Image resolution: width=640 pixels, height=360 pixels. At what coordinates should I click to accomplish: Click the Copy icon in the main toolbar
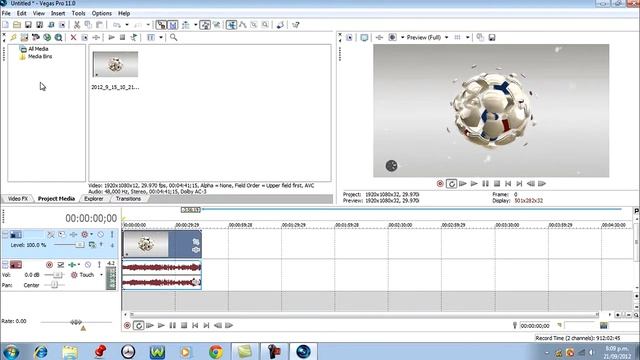click(88, 25)
